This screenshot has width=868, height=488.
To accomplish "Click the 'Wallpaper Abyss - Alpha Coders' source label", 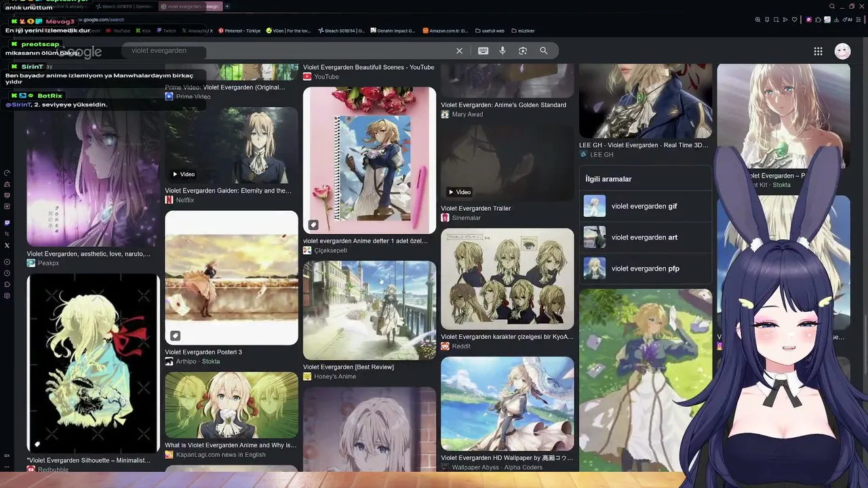I will (497, 467).
